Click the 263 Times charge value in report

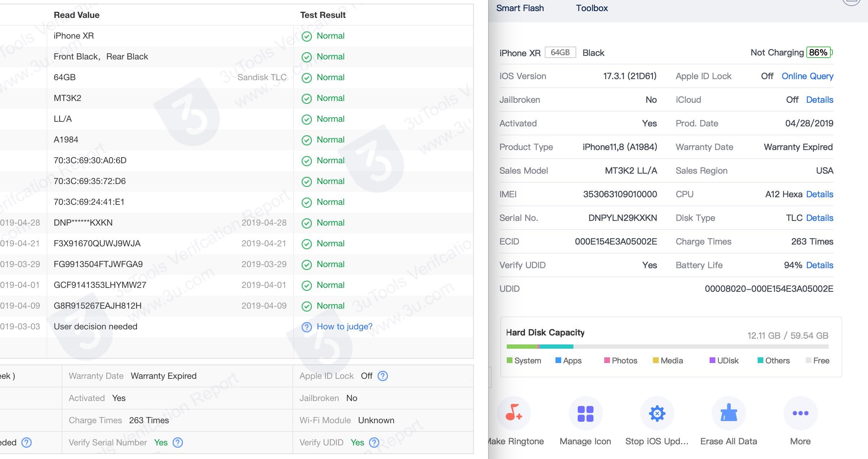coord(149,420)
